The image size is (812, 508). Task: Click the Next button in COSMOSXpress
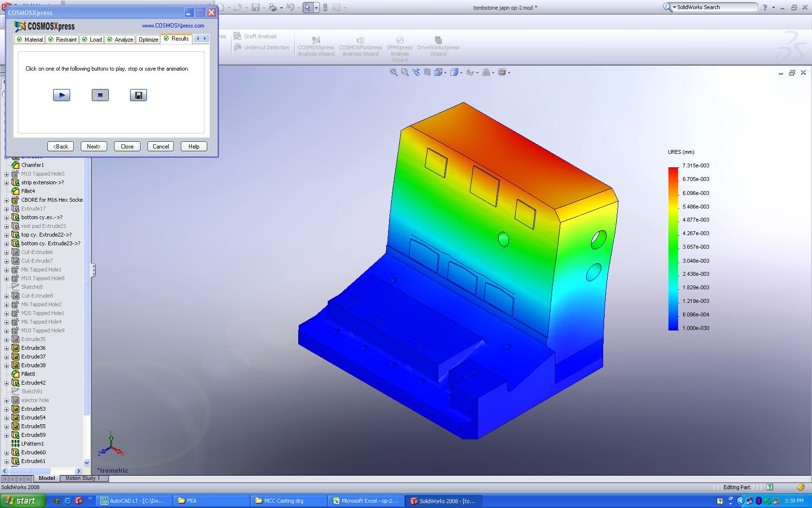point(93,146)
